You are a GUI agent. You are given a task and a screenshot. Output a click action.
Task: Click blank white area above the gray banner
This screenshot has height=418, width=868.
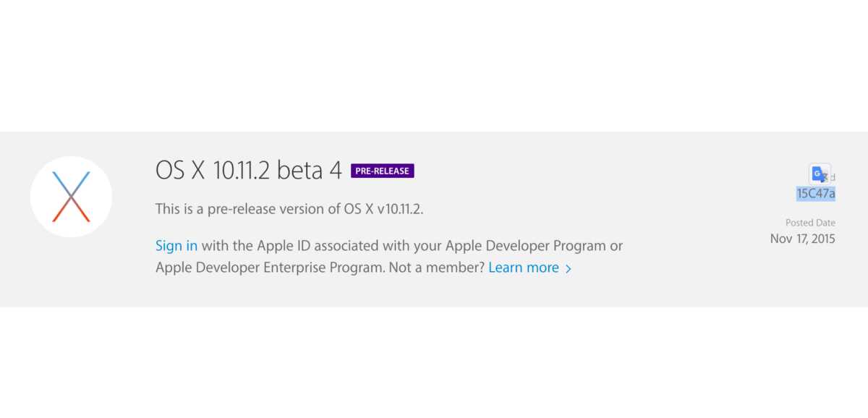tap(434, 65)
